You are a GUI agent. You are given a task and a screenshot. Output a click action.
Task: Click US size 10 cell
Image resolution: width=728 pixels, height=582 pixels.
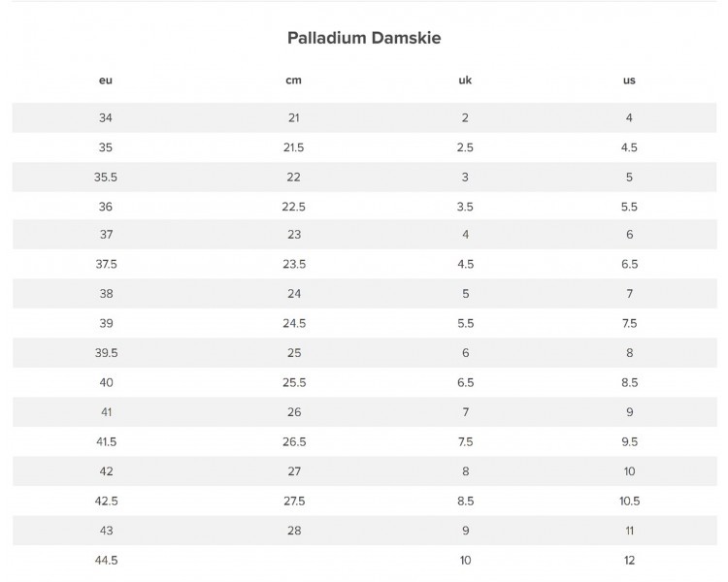coord(629,471)
